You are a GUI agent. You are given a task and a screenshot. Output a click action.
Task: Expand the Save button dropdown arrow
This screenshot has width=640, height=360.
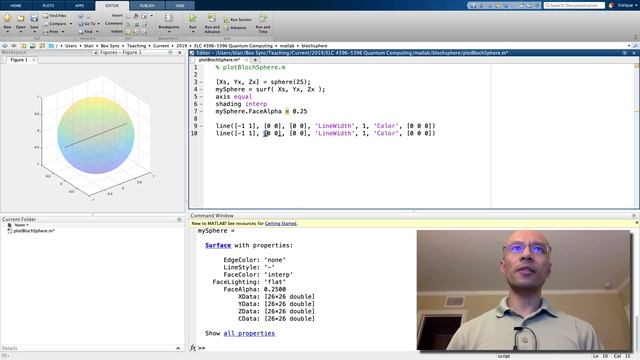34,32
